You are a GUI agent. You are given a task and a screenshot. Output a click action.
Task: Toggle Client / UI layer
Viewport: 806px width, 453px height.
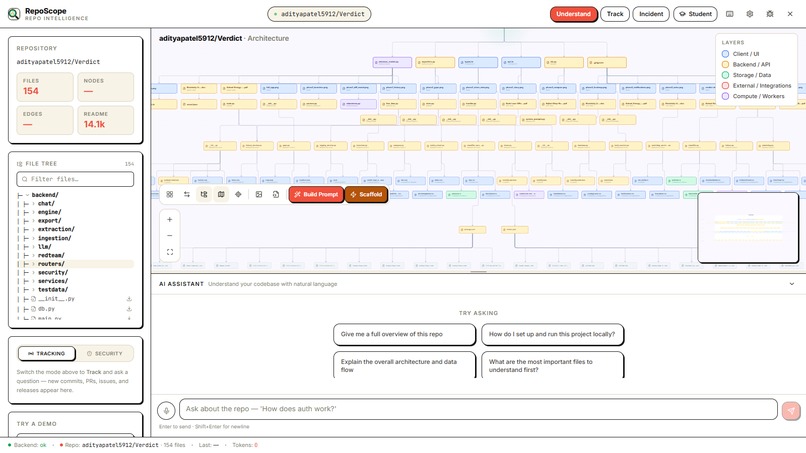click(x=740, y=54)
